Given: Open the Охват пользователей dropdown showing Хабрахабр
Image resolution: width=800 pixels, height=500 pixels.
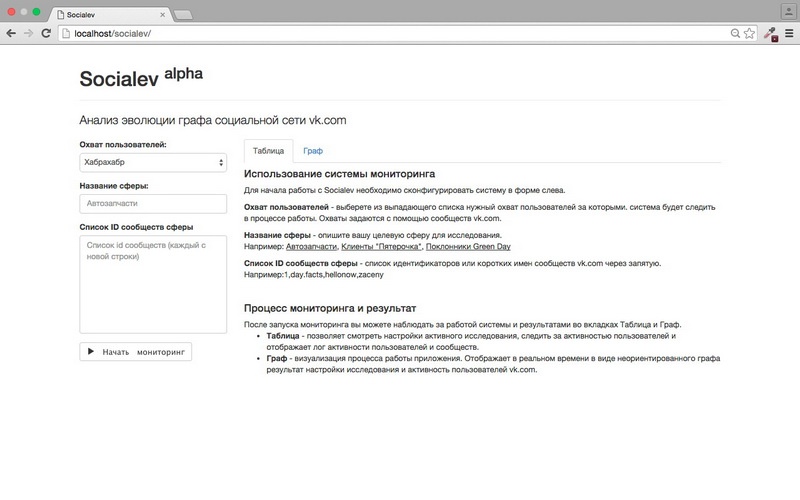Looking at the screenshot, I should pyautogui.click(x=153, y=162).
